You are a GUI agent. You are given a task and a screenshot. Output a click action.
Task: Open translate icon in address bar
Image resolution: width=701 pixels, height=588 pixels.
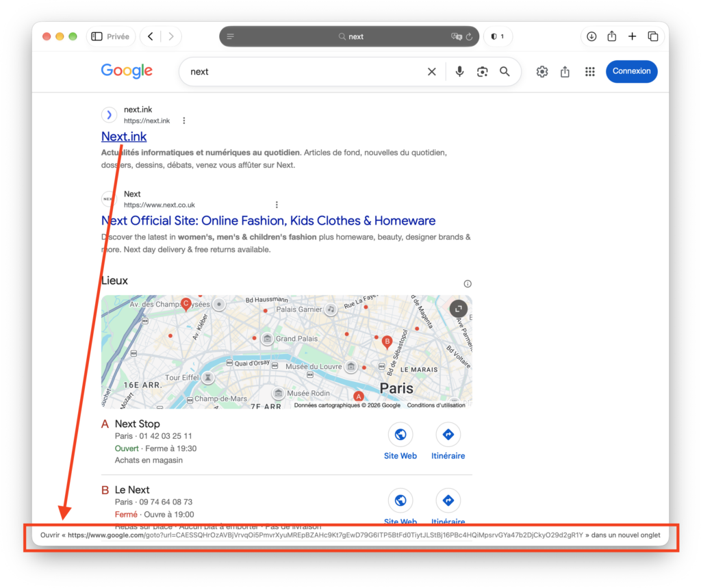click(456, 36)
